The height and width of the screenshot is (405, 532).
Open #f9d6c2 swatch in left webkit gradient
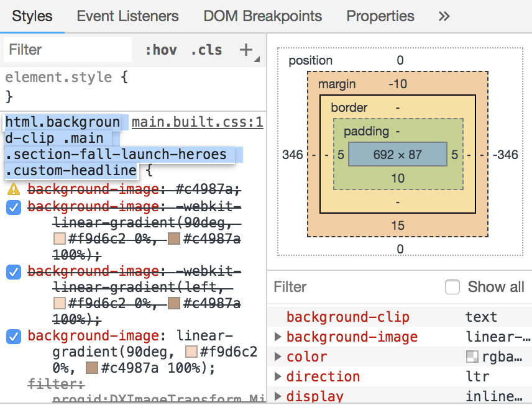click(x=60, y=303)
